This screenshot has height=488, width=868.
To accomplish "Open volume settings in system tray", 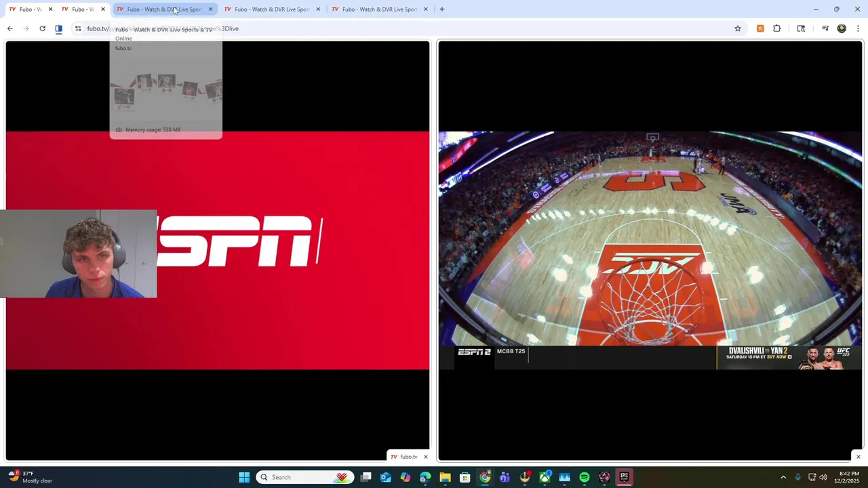I will click(x=823, y=477).
